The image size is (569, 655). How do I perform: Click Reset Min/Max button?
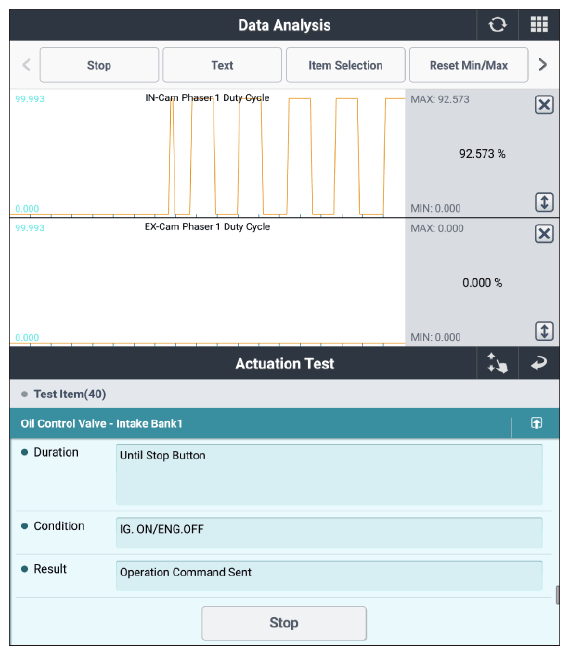[469, 65]
